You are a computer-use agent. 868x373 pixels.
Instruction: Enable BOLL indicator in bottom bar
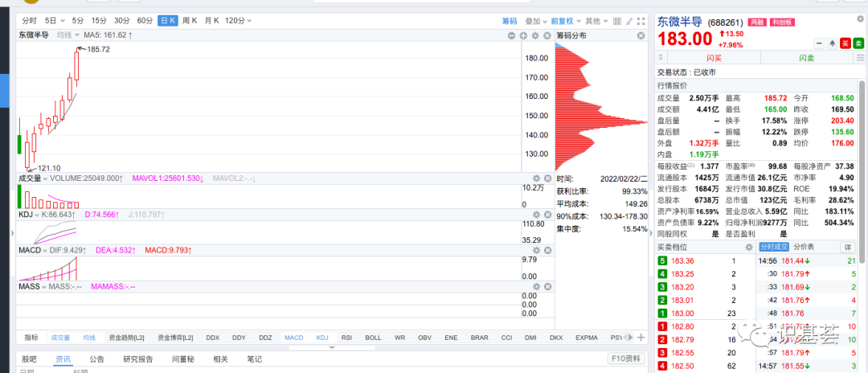373,337
